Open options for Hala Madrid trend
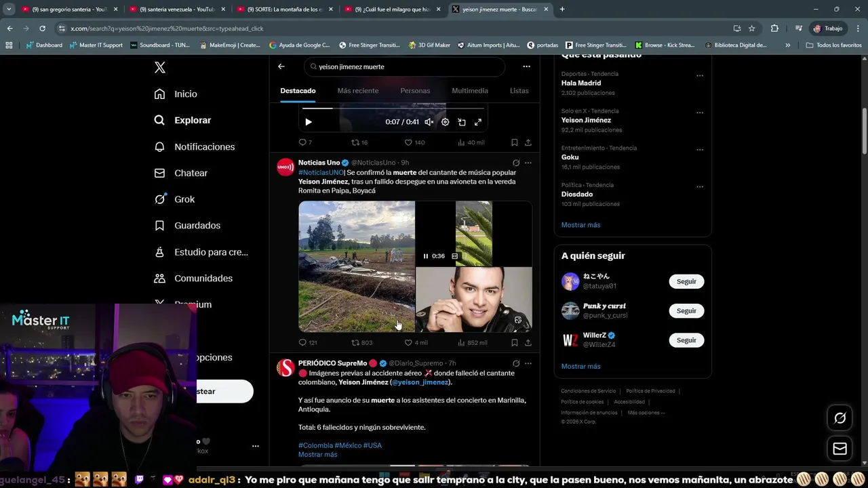The image size is (868, 488). point(700,76)
